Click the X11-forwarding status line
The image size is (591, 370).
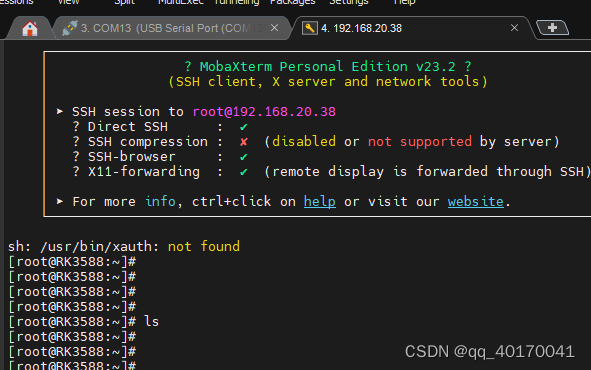[332, 172]
